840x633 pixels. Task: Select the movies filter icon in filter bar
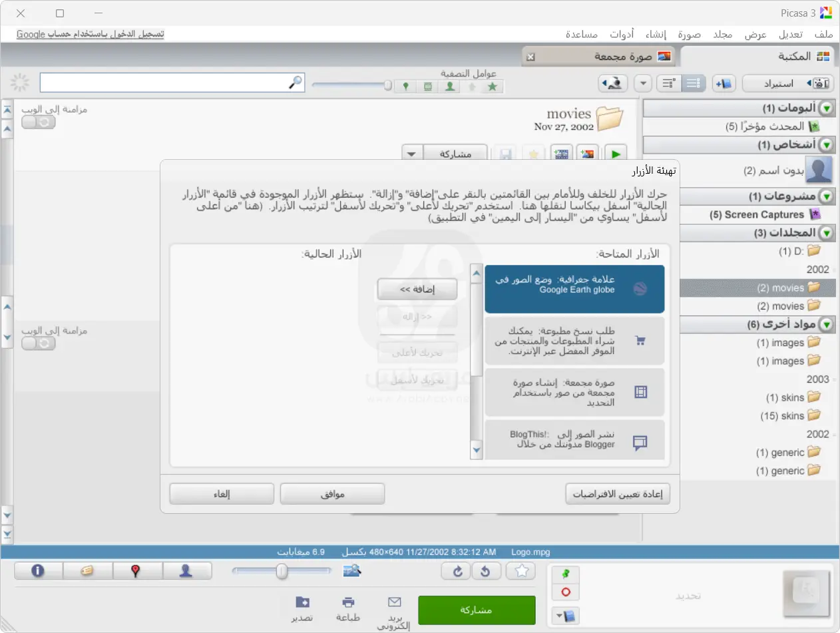click(428, 87)
